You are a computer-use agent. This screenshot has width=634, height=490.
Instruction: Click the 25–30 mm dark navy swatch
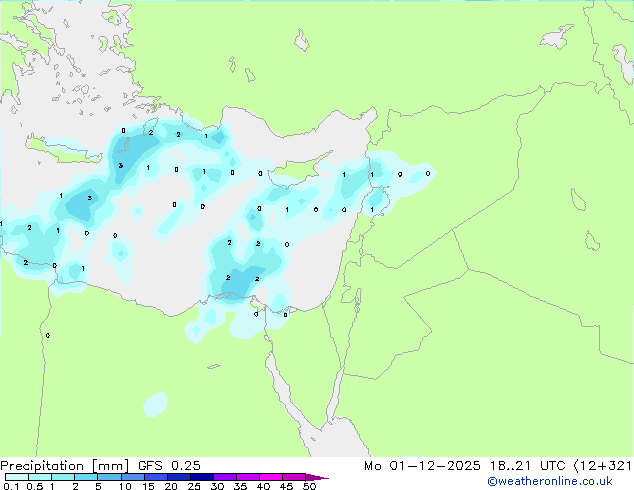tap(201, 477)
